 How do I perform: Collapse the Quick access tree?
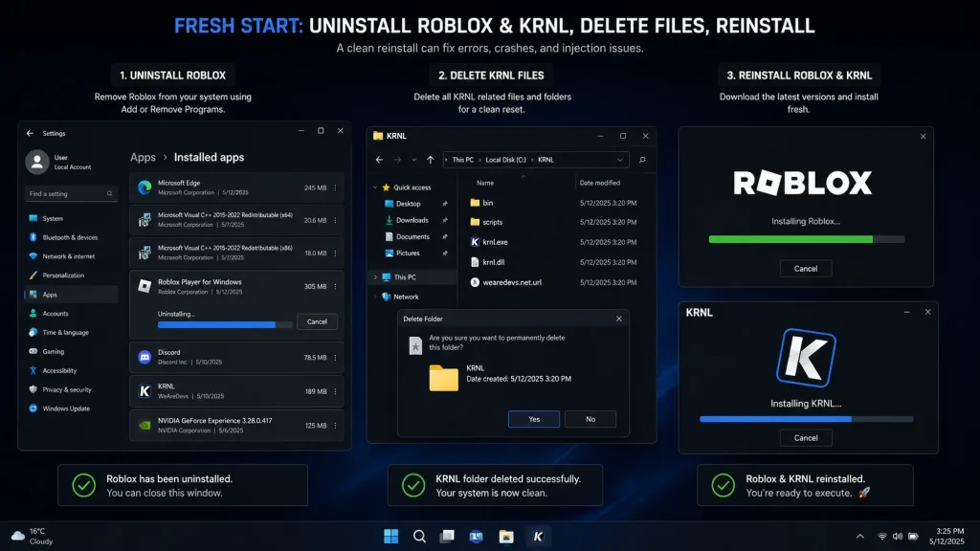375,187
